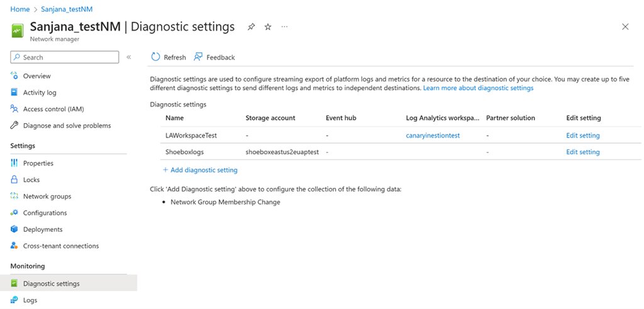The image size is (644, 309).
Task: Edit setting for Shoeboxlogs row
Action: (583, 152)
